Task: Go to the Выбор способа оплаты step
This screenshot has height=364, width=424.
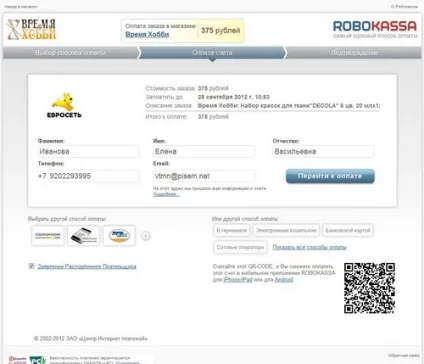Action: pyautogui.click(x=70, y=53)
